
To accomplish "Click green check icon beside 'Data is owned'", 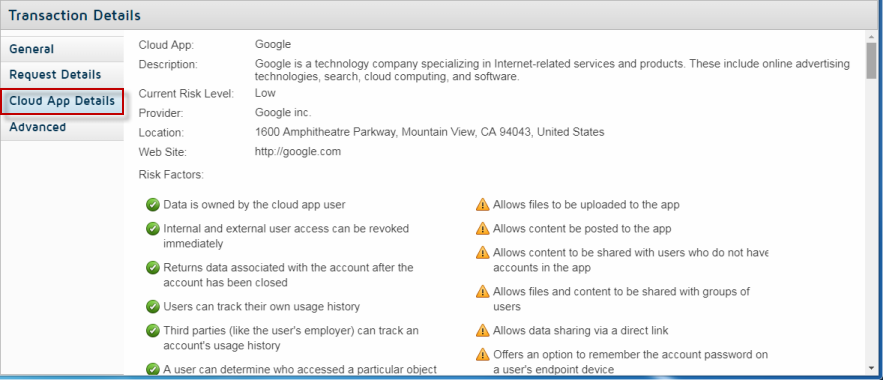I will point(152,205).
